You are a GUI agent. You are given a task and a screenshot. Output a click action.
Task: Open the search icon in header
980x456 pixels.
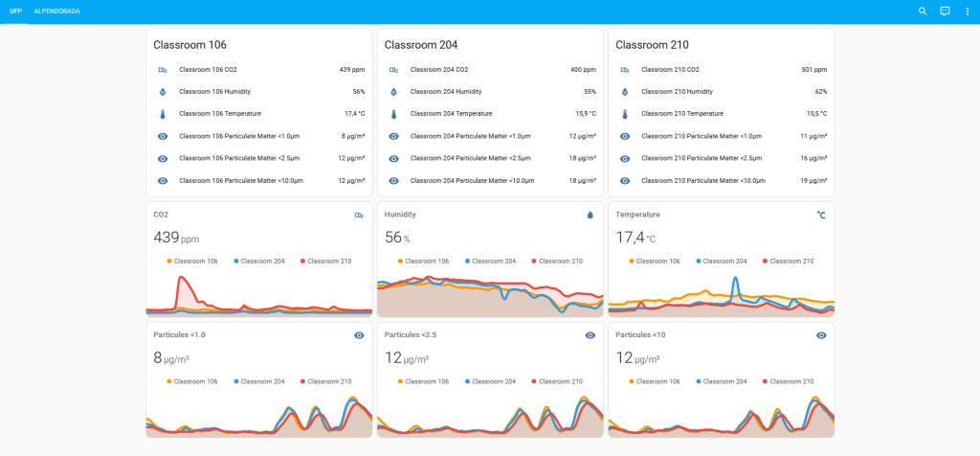[x=923, y=11]
